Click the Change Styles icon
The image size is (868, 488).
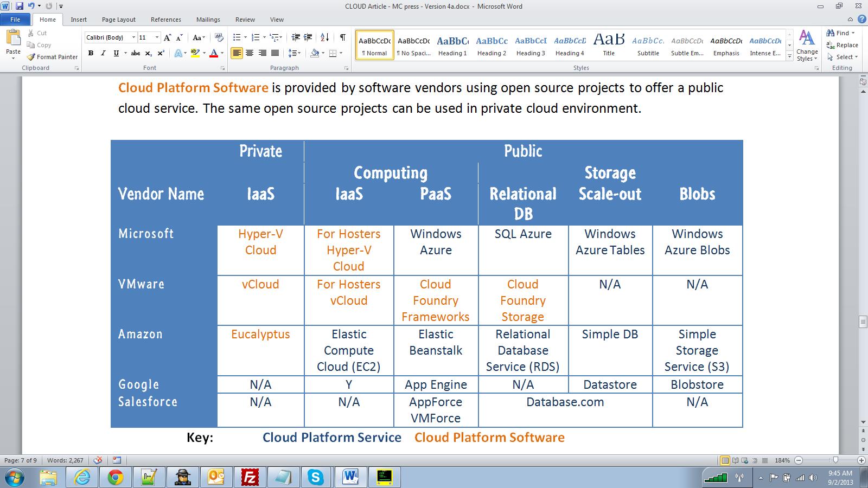pyautogui.click(x=807, y=38)
